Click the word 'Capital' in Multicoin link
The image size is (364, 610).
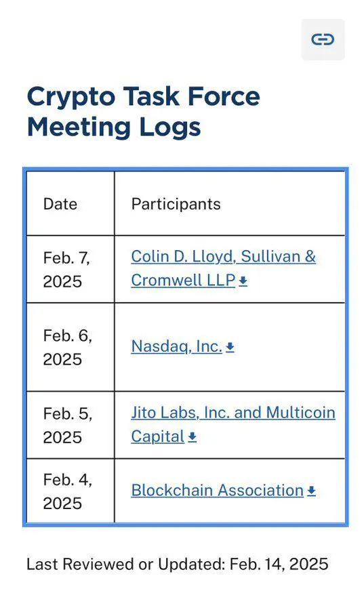tap(157, 437)
